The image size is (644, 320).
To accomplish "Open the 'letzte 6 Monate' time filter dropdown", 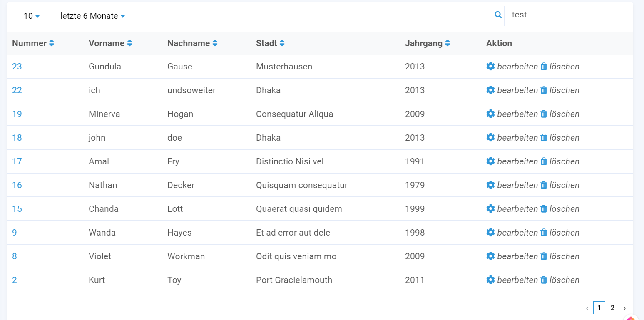I will click(92, 15).
